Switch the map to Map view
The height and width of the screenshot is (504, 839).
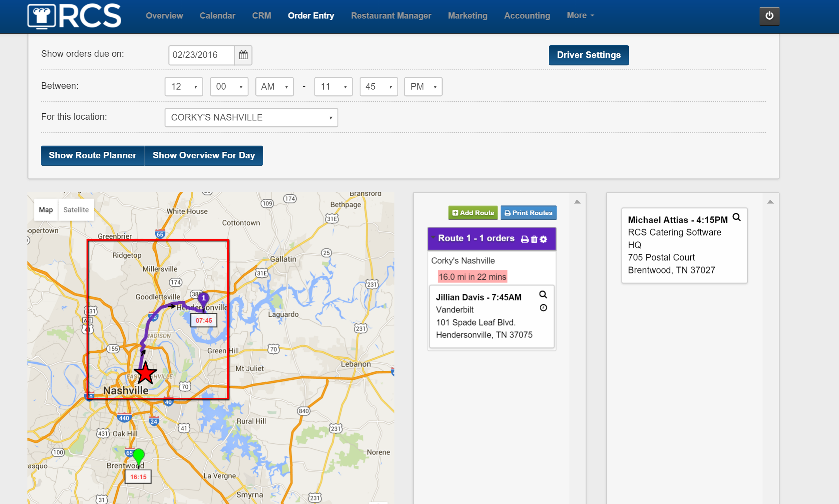pos(46,210)
